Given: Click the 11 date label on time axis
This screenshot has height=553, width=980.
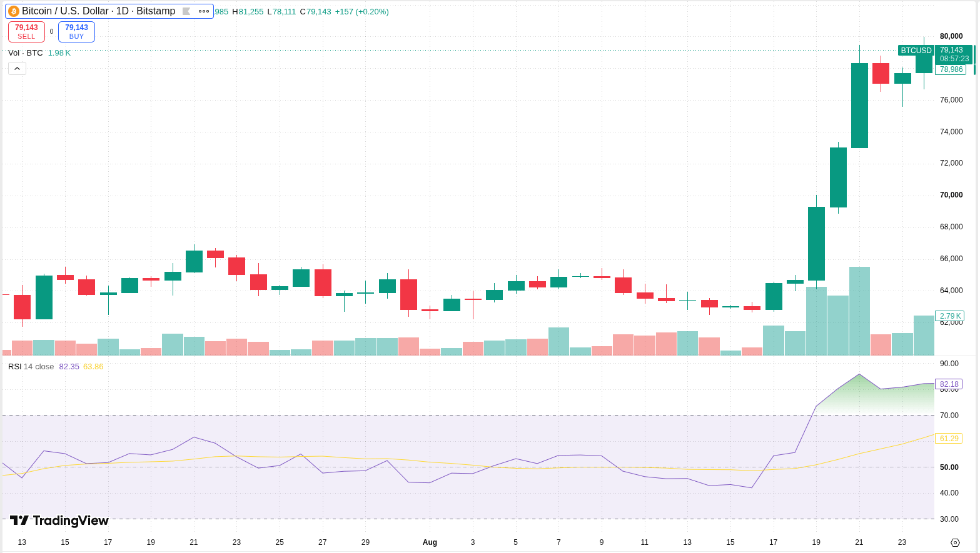Looking at the screenshot, I should click(645, 542).
